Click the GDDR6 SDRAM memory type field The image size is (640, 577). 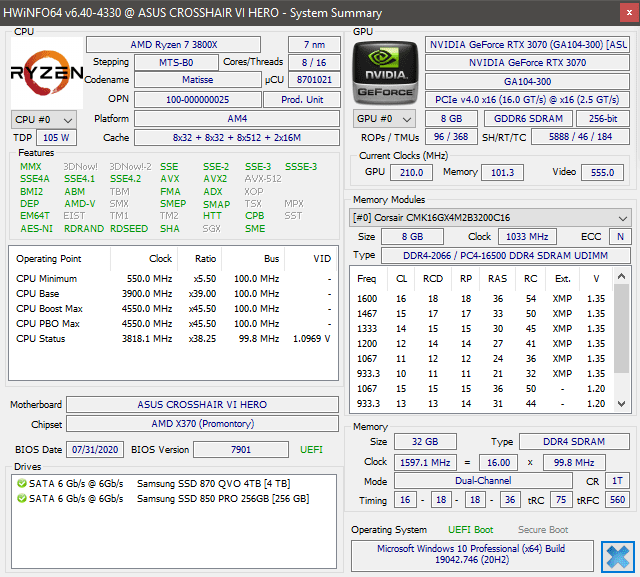(x=528, y=119)
